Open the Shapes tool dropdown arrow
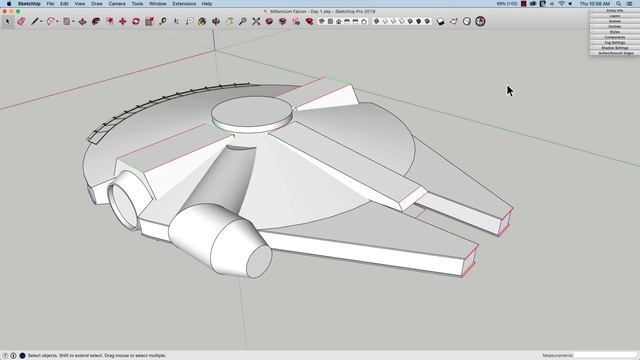Viewport: 640px width, 360px height. point(73,21)
